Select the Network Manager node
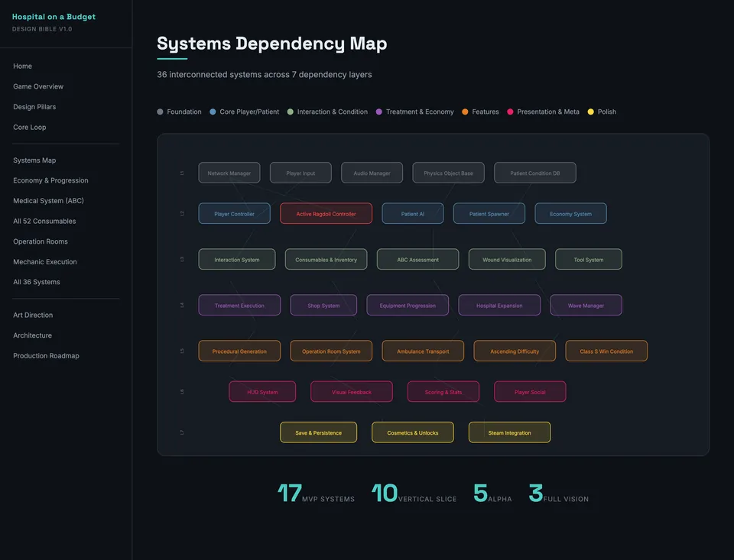The height and width of the screenshot is (560, 734). (x=229, y=173)
